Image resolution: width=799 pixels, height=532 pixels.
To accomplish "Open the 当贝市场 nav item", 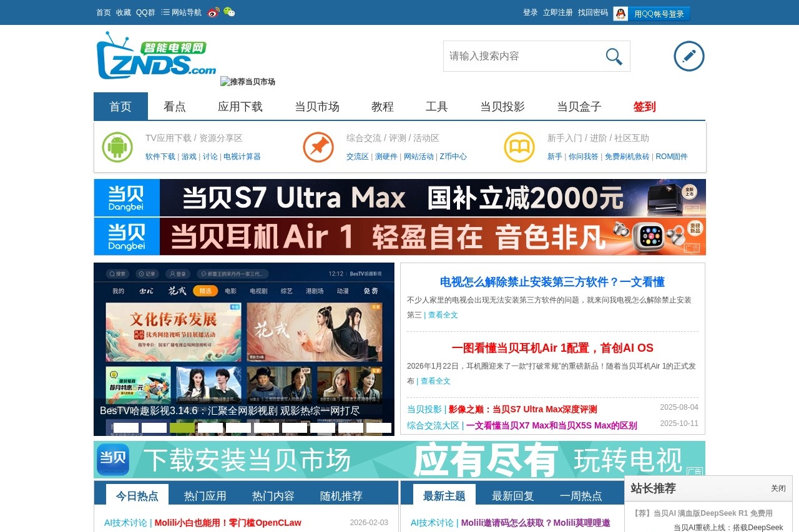I will click(x=317, y=107).
